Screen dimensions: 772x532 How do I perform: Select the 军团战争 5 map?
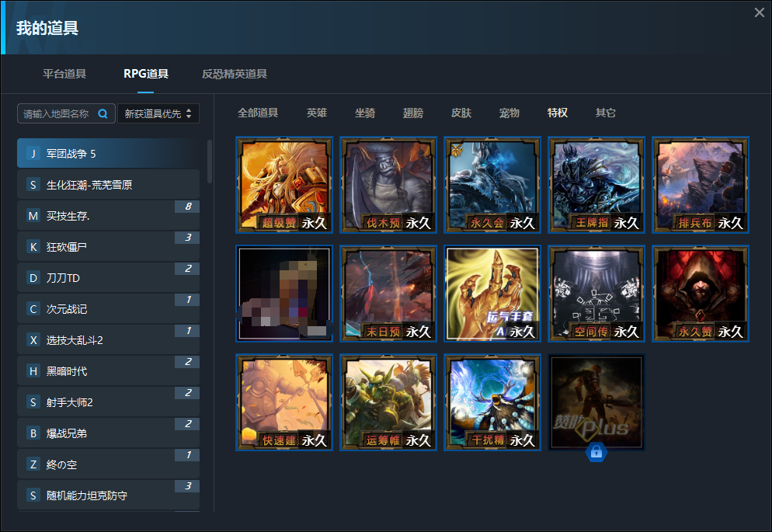[108, 154]
